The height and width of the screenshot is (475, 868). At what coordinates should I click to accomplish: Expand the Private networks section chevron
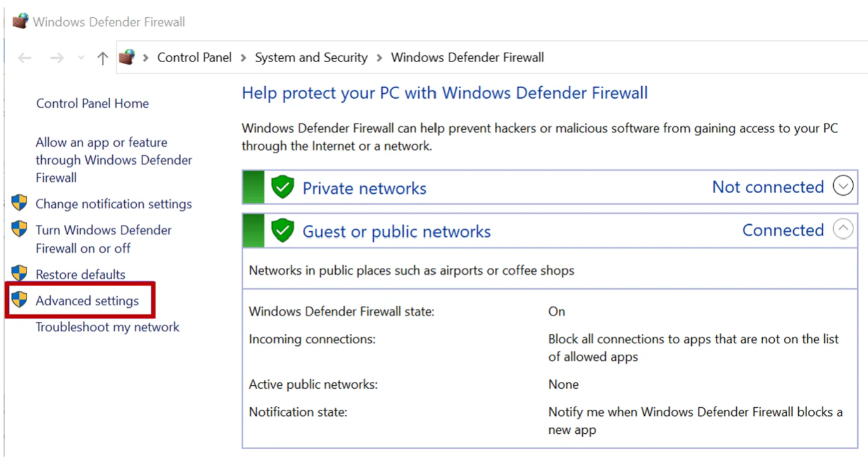tap(843, 186)
